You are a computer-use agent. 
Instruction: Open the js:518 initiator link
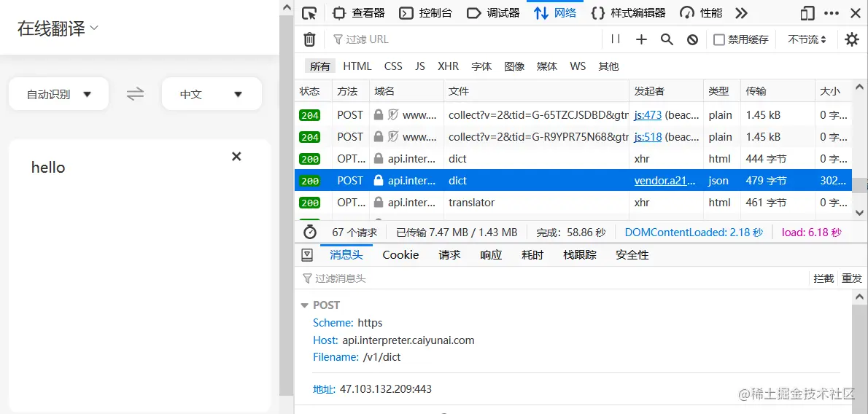click(648, 137)
